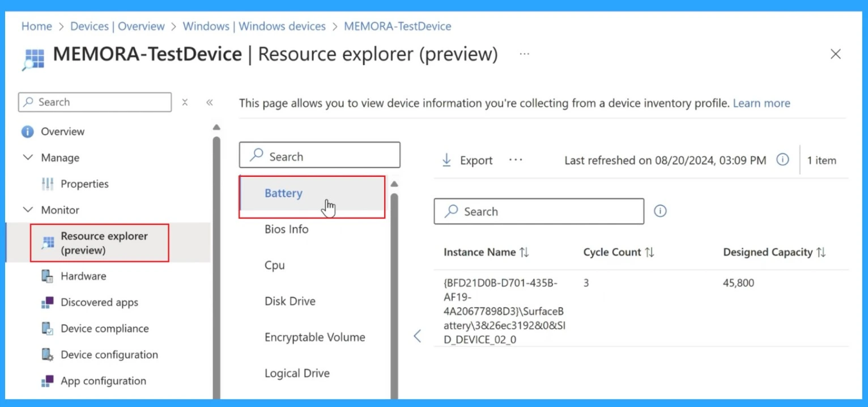
Task: Collapse the Manage section chevron
Action: [28, 157]
